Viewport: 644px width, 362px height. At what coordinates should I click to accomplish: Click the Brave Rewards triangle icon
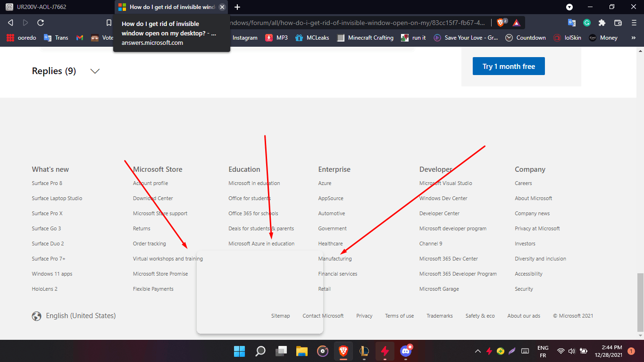click(517, 22)
